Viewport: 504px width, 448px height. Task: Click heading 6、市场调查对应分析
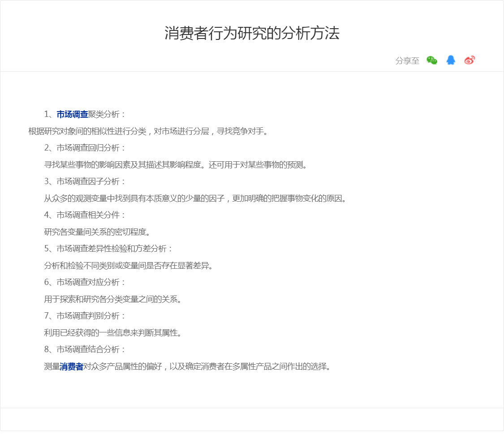coord(85,282)
